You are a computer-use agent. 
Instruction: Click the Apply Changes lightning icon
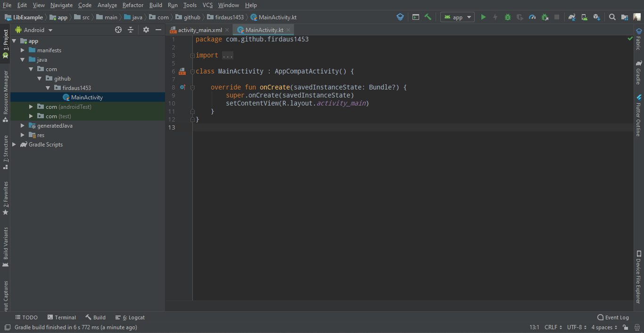[495, 17]
